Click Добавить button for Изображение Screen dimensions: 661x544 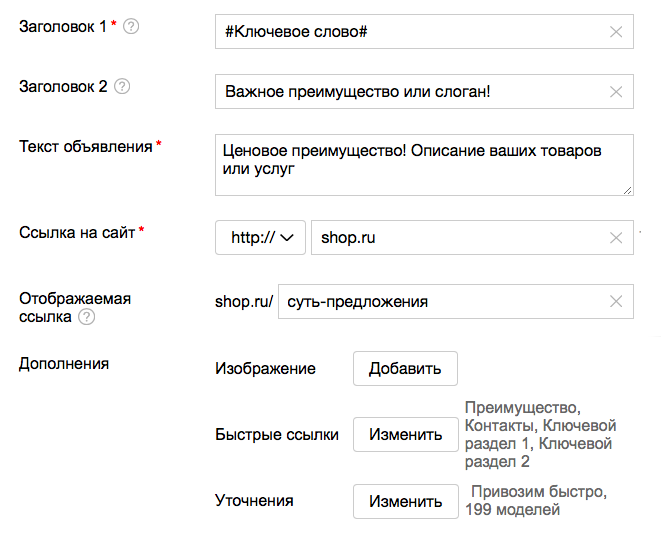(405, 369)
